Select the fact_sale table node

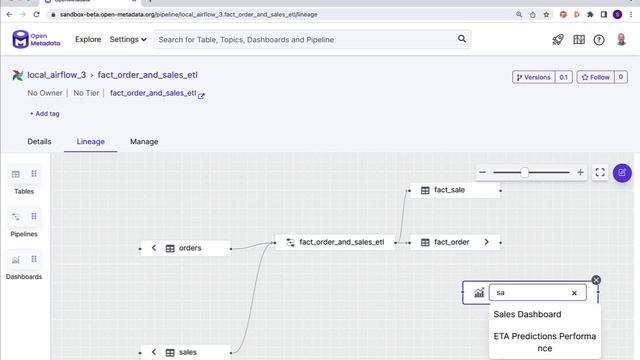click(x=455, y=190)
